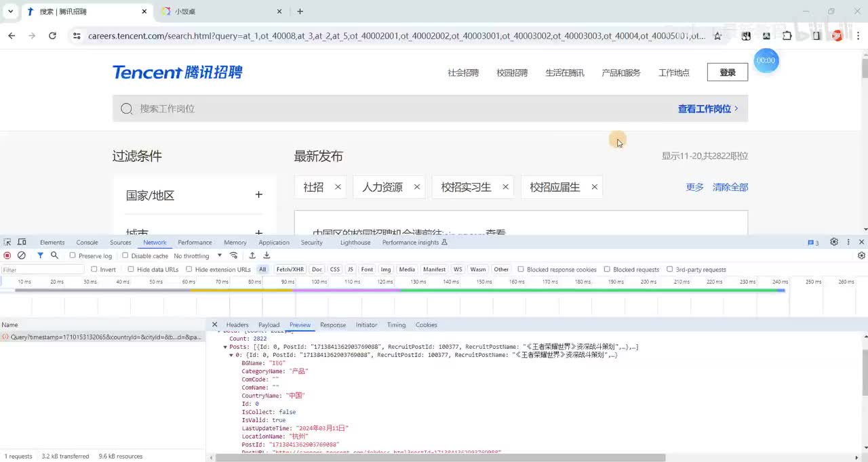Viewport: 868px width, 462px height.
Task: Open Chrome extensions puzzle icon
Action: pyautogui.click(x=787, y=36)
